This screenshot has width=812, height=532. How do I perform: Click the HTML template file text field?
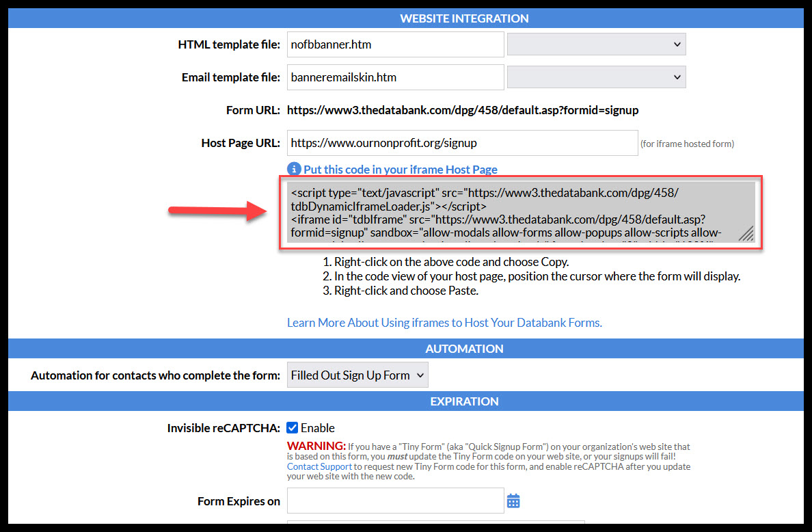(x=396, y=44)
